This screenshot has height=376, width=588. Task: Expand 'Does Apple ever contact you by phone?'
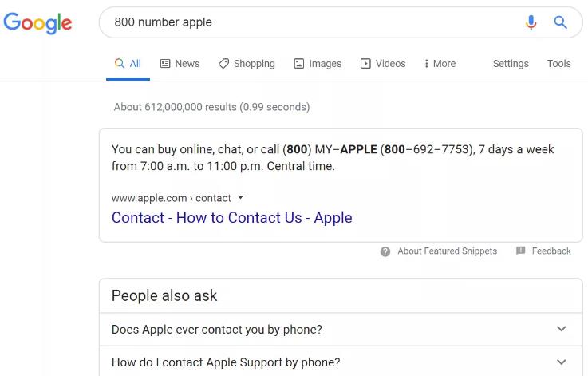point(341,330)
